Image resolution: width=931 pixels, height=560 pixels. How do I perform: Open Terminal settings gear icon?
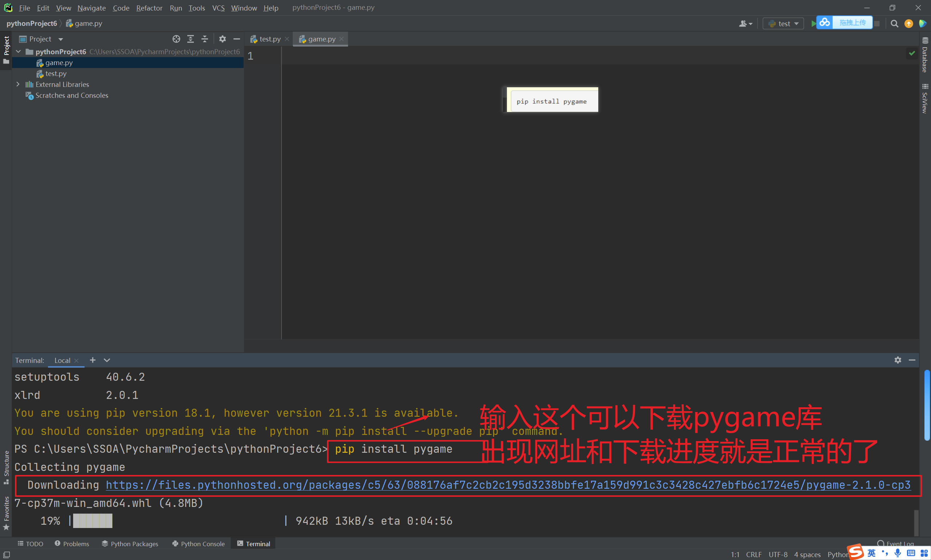[898, 360]
